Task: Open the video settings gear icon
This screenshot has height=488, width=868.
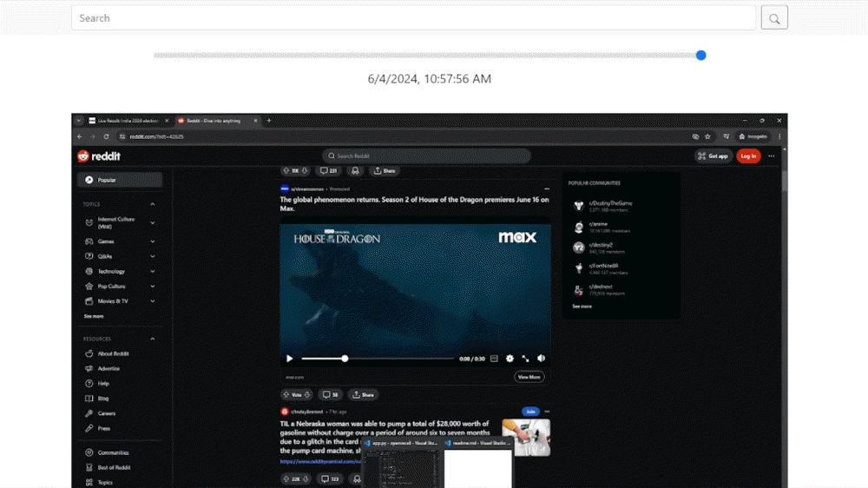Action: 510,359
